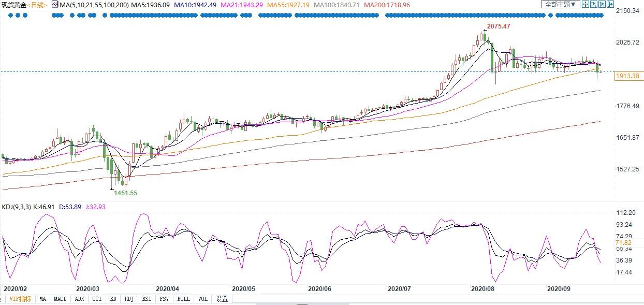This screenshot has height=305, width=644.
Task: Toggle the crosshair cursor icon
Action: (x=586, y=4)
